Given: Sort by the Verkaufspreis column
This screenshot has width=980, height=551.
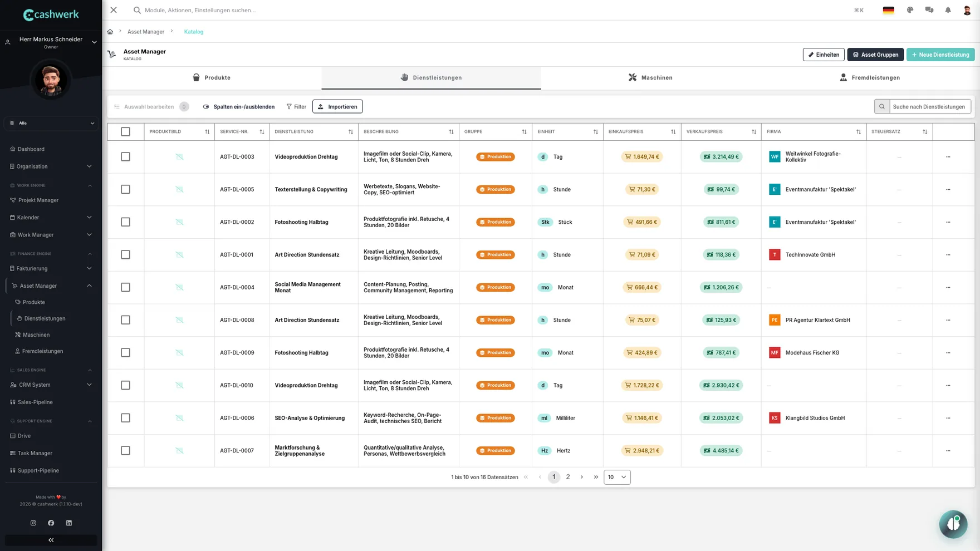Looking at the screenshot, I should [x=754, y=132].
